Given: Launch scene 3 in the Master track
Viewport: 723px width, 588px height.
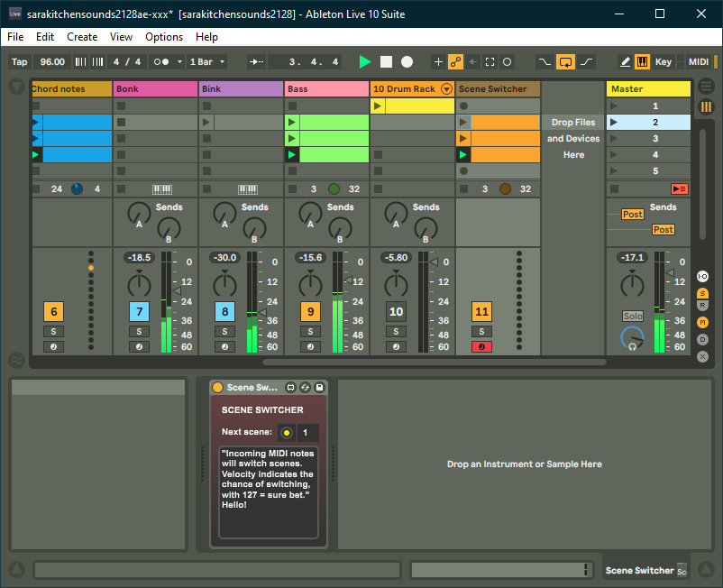Looking at the screenshot, I should (614, 139).
